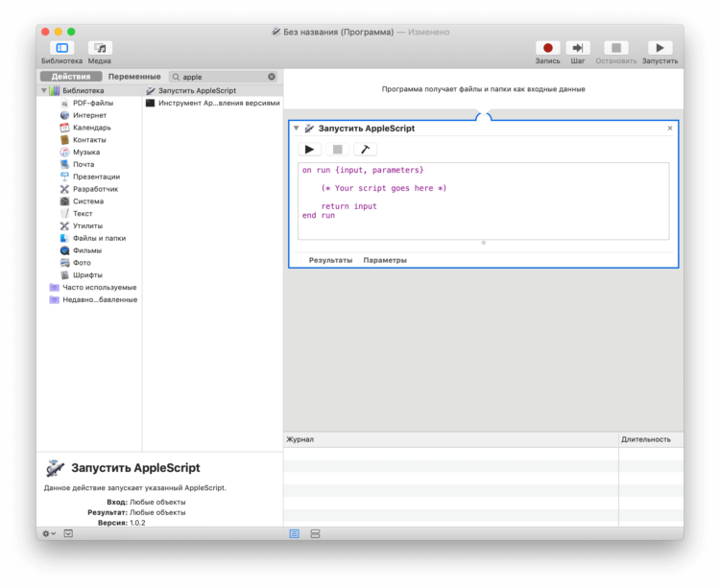Click inside the AppleScript code editor
Screen dimensions: 720x588
pos(484,200)
